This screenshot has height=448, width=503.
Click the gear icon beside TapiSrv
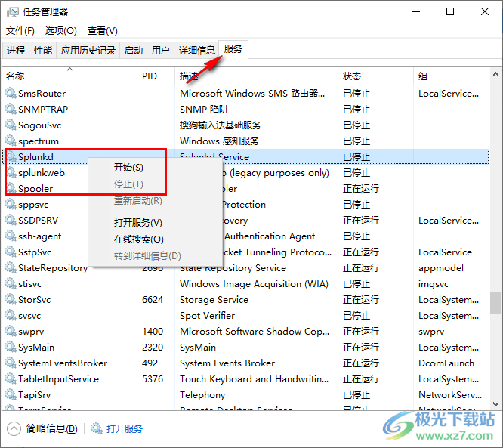point(11,394)
